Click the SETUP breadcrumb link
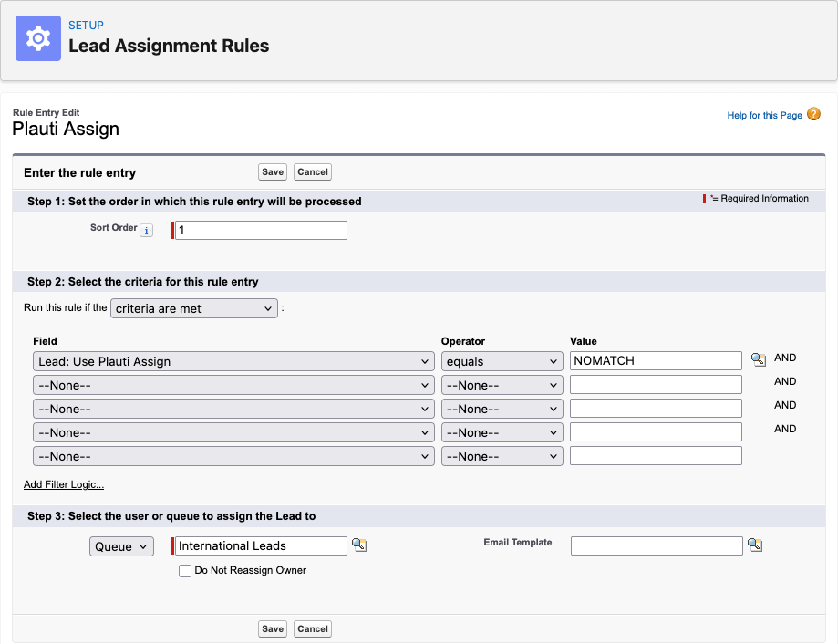Viewport: 838px width, 644px height. coord(86,26)
